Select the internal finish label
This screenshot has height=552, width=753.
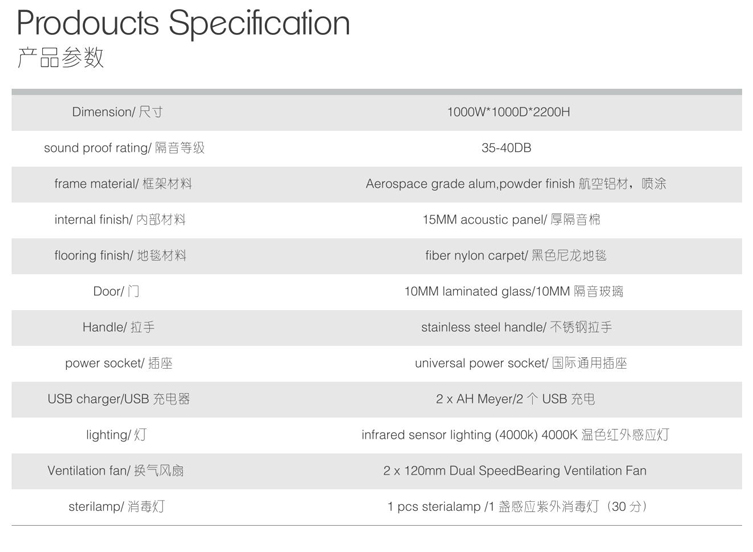(120, 220)
